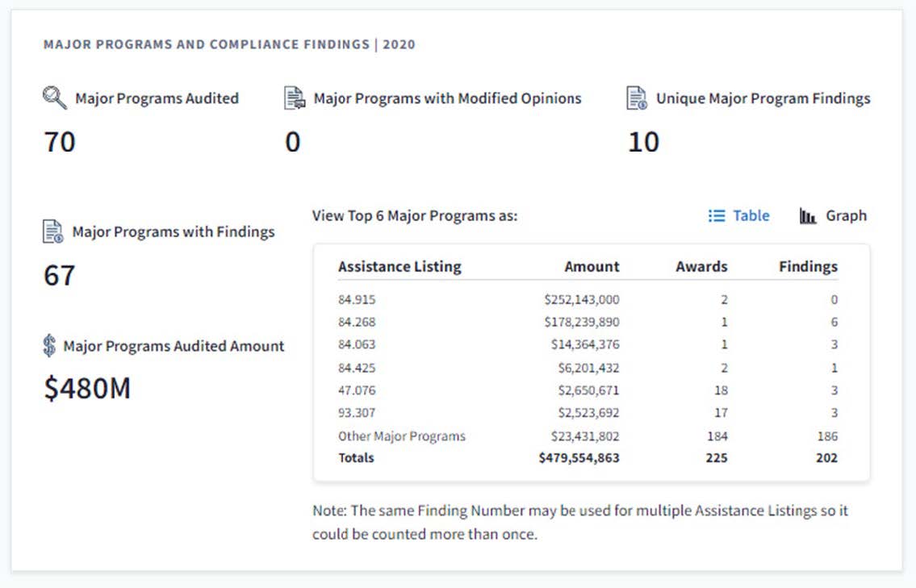This screenshot has width=916, height=588.
Task: Click the Amount column header
Action: pyautogui.click(x=592, y=266)
